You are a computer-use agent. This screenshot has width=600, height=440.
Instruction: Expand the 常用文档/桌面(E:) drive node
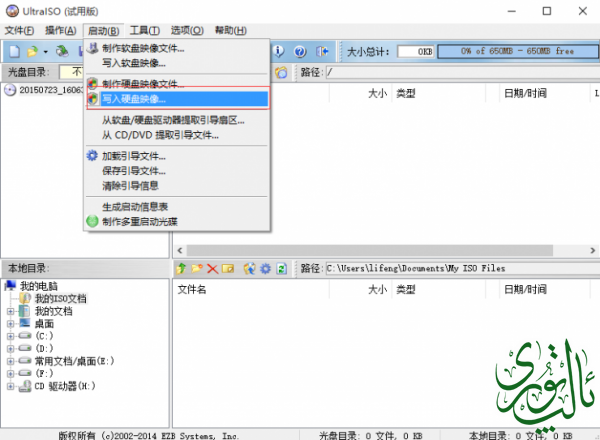pos(11,361)
